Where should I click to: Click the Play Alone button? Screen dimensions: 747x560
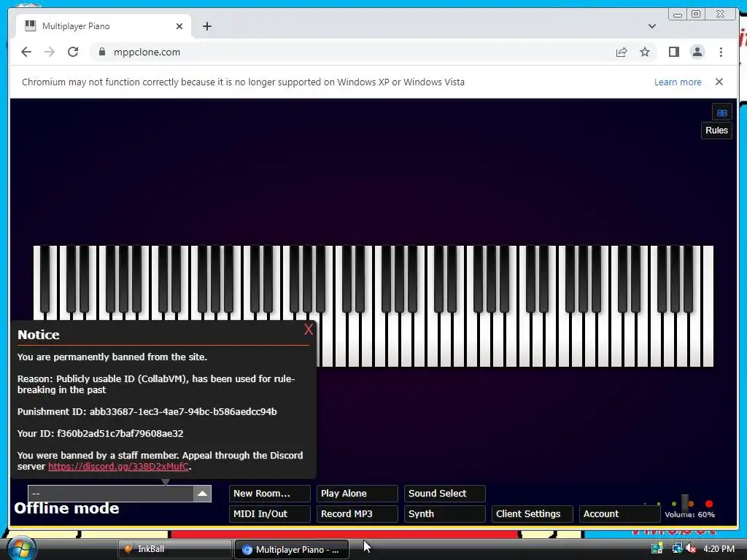point(357,494)
